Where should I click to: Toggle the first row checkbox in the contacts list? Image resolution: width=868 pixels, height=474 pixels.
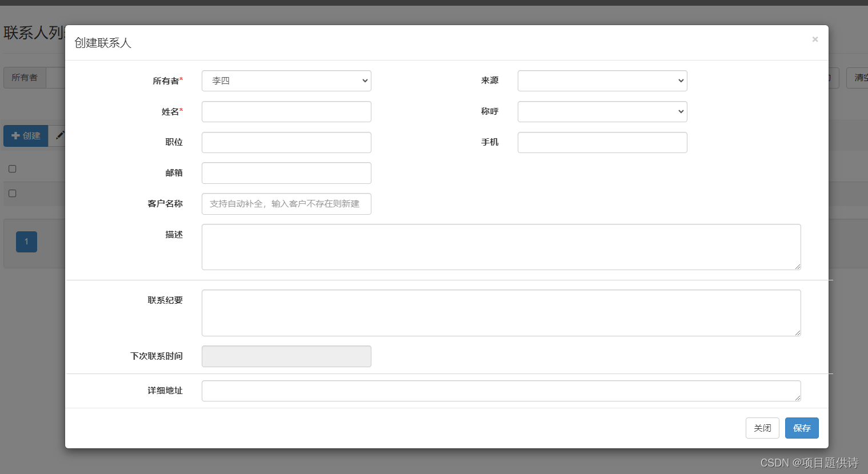[12, 194]
